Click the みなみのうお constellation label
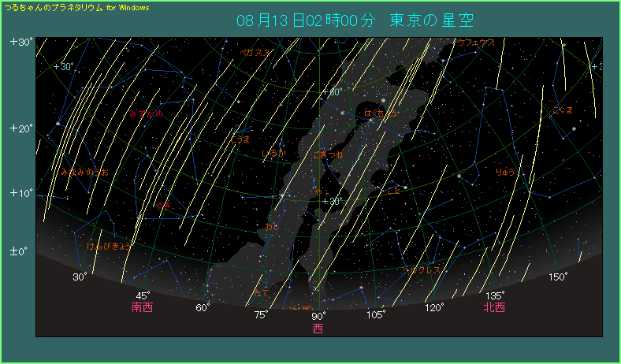Image resolution: width=621 pixels, height=364 pixels. click(84, 171)
